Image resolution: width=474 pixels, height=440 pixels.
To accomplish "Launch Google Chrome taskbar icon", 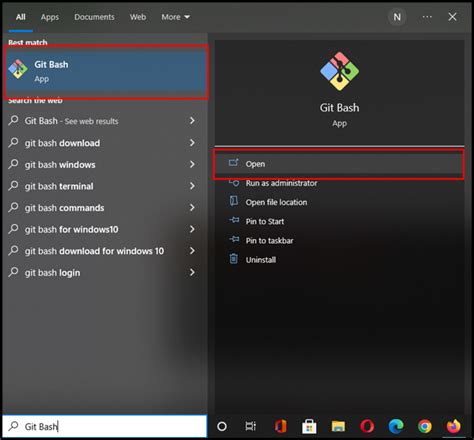I will pyautogui.click(x=425, y=426).
